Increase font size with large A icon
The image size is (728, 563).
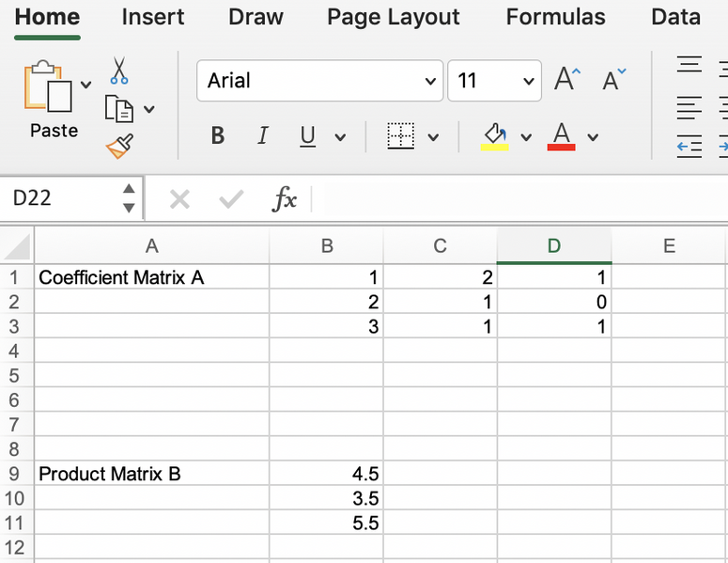click(x=567, y=79)
